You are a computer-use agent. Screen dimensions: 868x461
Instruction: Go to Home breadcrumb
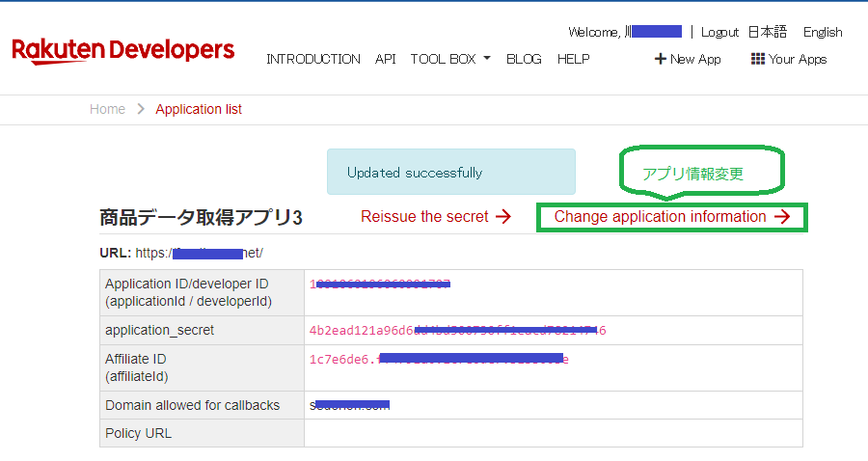tap(107, 109)
